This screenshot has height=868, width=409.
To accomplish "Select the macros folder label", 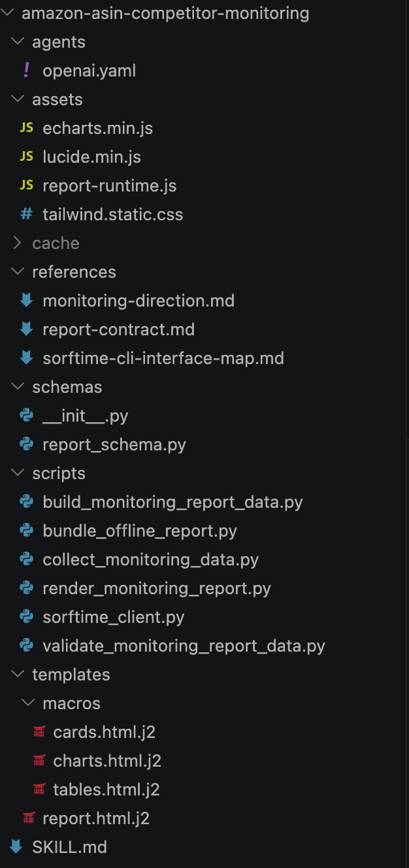I will pyautogui.click(x=72, y=703).
